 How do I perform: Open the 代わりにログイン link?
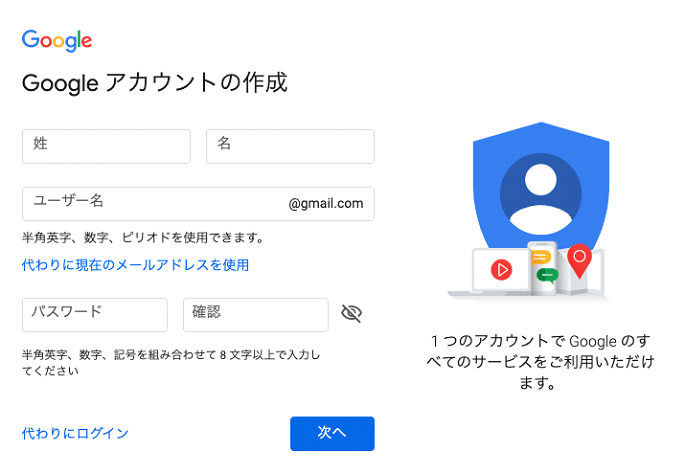coord(75,433)
